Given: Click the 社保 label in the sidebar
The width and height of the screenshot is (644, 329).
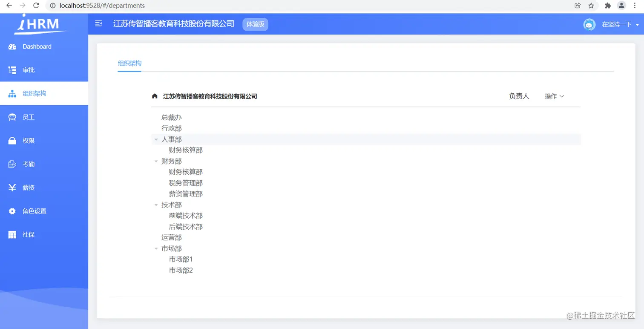Looking at the screenshot, I should tap(29, 235).
